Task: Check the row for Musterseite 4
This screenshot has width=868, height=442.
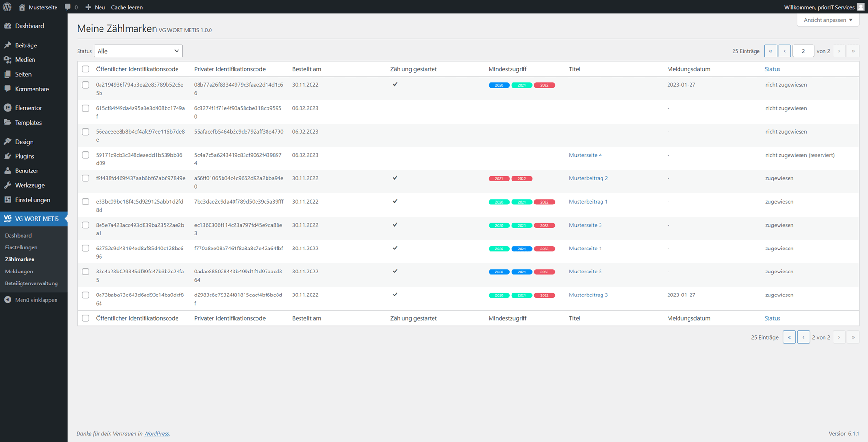Action: 85,155
